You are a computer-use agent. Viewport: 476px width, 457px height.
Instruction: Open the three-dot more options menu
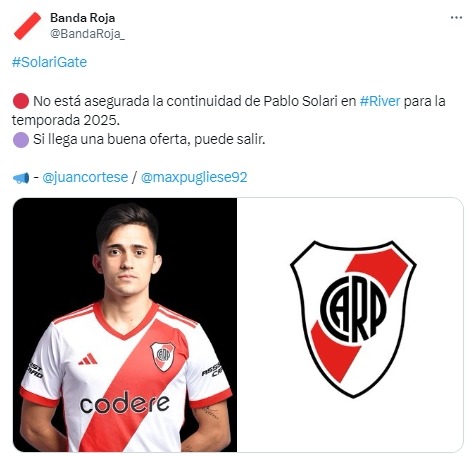coord(456,18)
